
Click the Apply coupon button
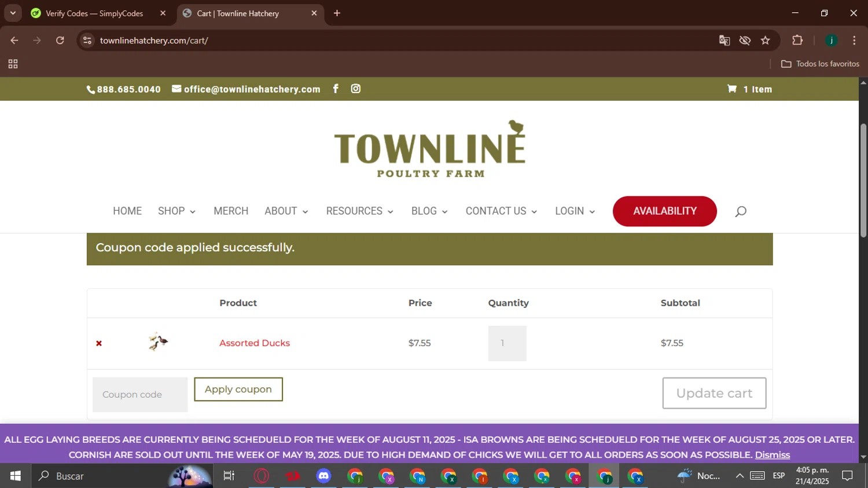238,389
